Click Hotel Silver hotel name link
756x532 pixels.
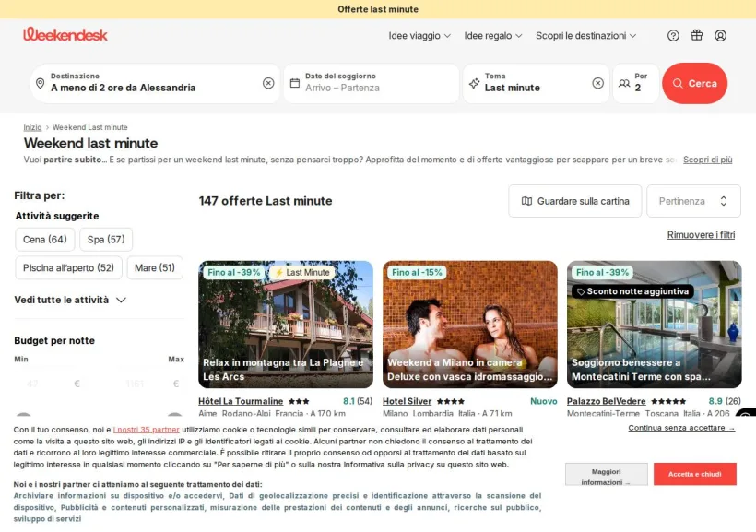coord(407,401)
